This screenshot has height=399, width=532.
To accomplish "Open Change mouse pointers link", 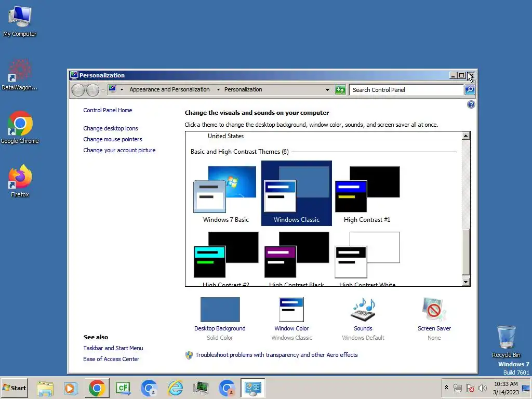I will pos(113,139).
